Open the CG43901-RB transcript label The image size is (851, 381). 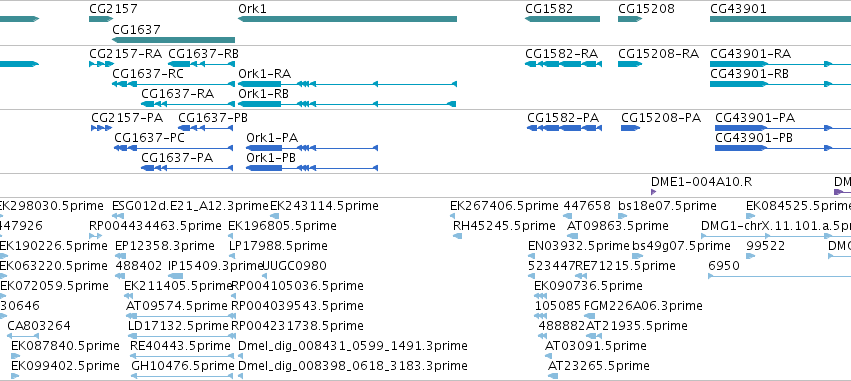pos(750,74)
